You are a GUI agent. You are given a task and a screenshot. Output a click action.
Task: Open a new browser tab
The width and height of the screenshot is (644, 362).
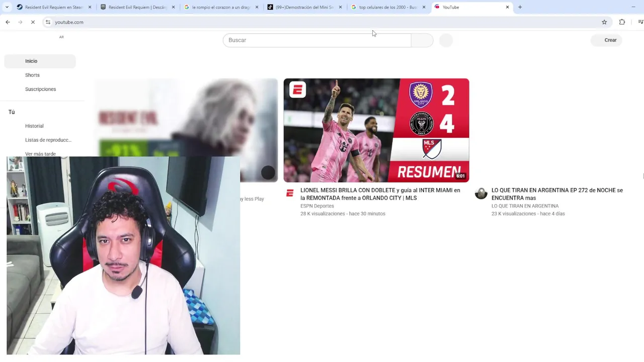520,7
